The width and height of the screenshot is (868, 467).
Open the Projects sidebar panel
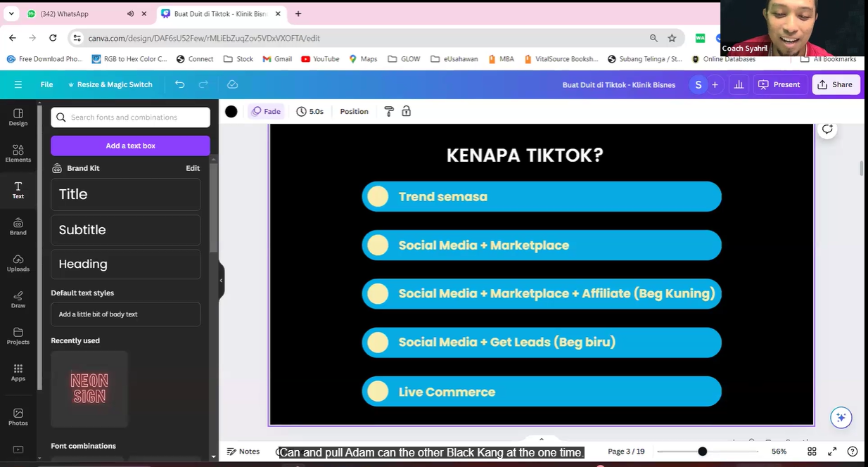(x=18, y=336)
